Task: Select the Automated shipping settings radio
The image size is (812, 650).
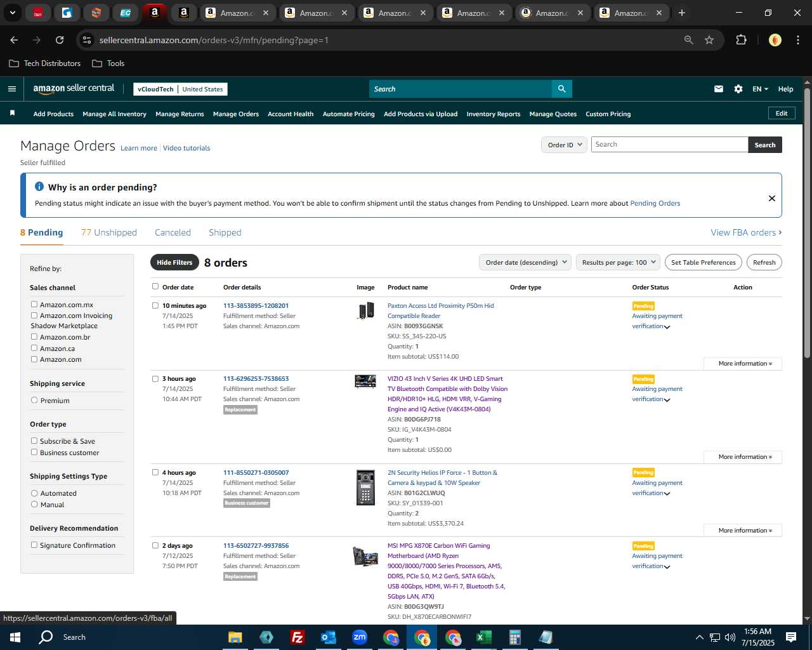Action: coord(34,493)
